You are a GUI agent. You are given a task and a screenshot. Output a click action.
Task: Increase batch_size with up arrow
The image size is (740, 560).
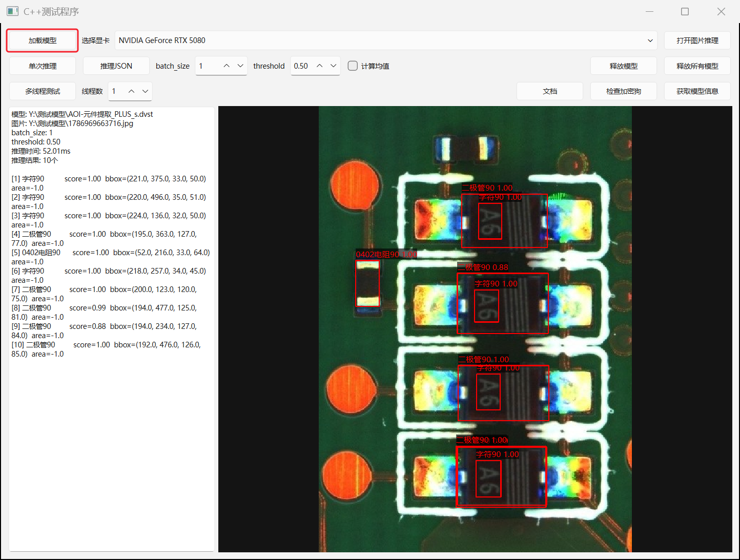(227, 66)
